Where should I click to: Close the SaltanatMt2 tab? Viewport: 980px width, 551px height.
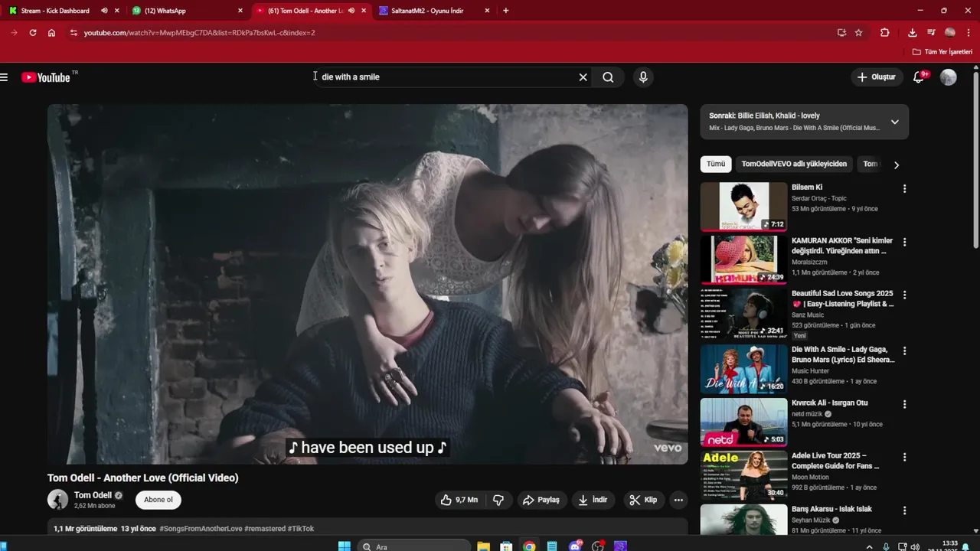(x=487, y=11)
